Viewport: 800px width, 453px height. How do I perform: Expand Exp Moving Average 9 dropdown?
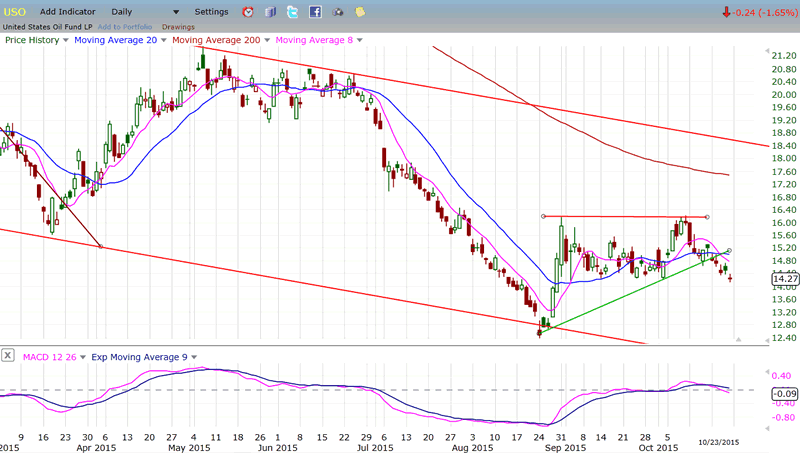pyautogui.click(x=194, y=356)
